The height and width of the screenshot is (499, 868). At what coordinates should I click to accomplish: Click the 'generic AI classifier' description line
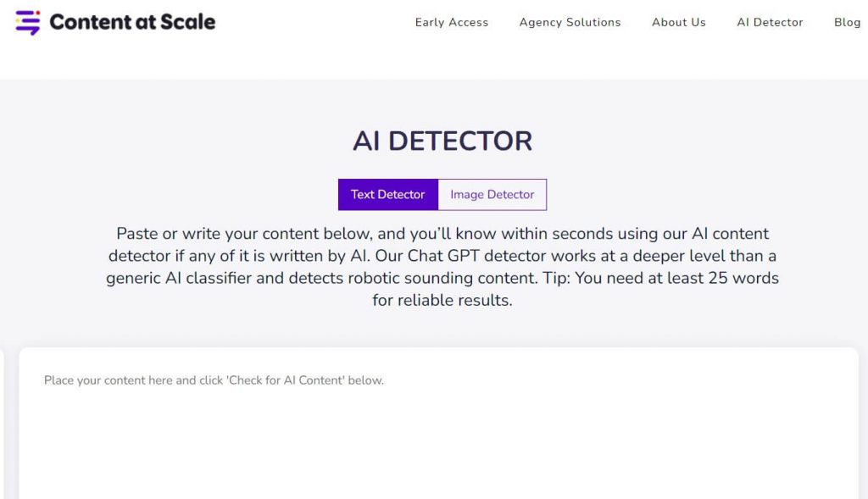(x=442, y=278)
